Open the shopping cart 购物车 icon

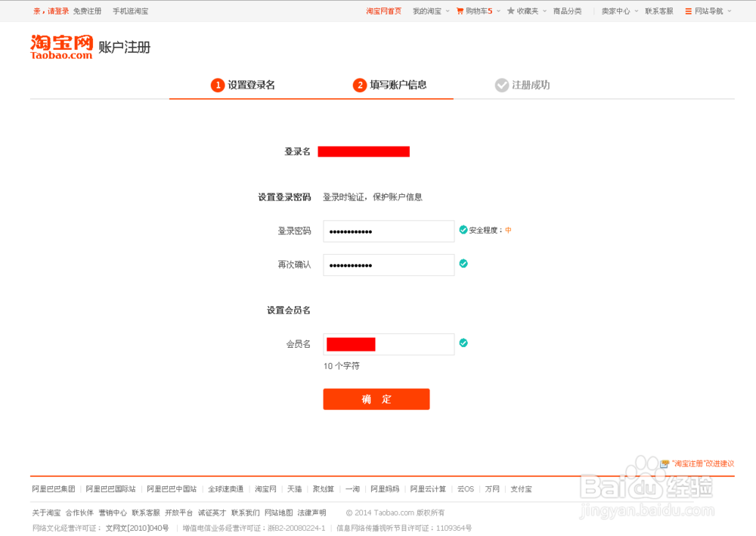pyautogui.click(x=459, y=11)
